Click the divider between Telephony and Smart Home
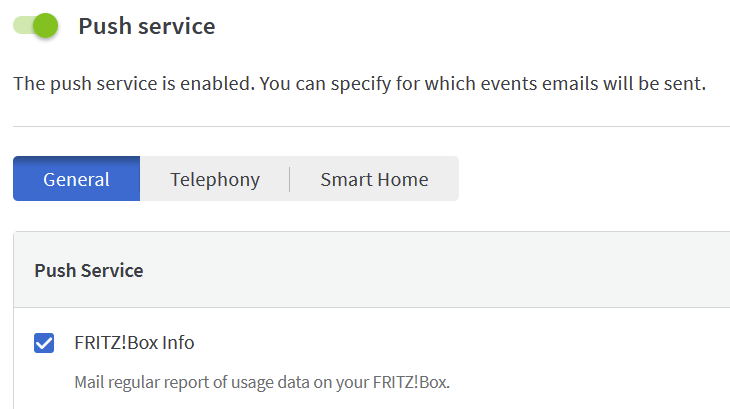Viewport: 730px width, 409px height. 290,180
